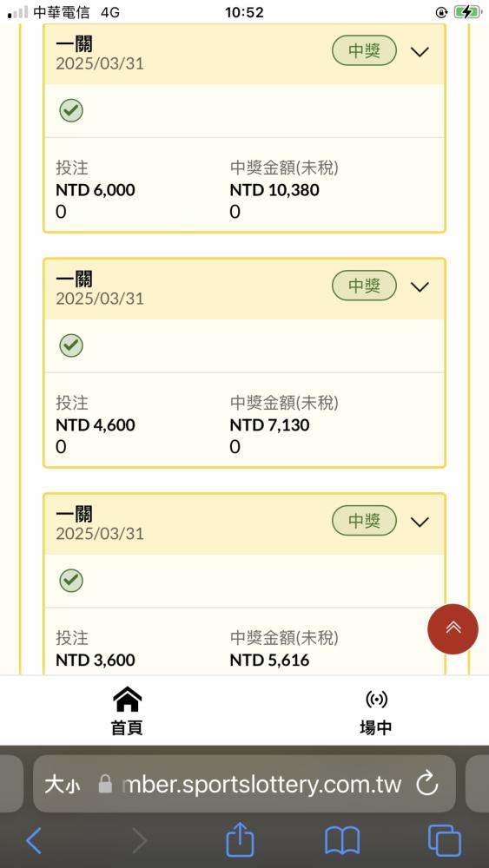Tap the Safari share icon

click(240, 839)
